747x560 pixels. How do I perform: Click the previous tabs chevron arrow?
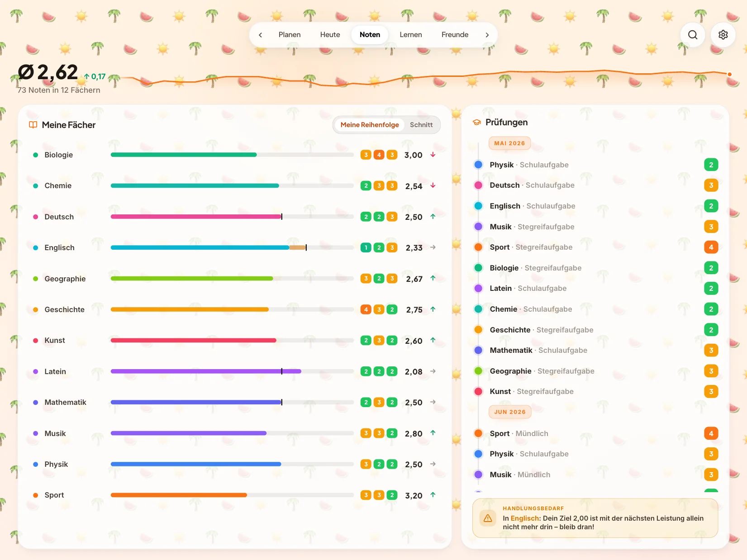260,35
